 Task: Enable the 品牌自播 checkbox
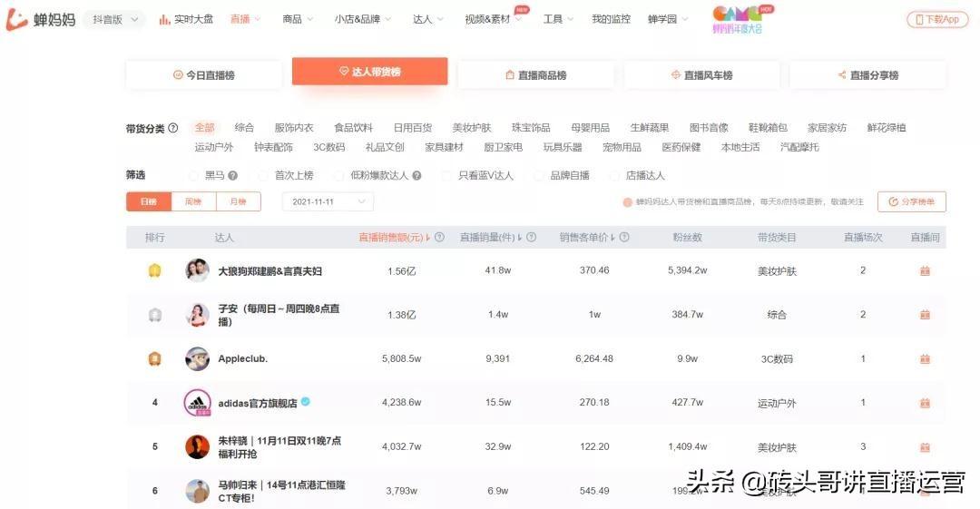point(539,176)
